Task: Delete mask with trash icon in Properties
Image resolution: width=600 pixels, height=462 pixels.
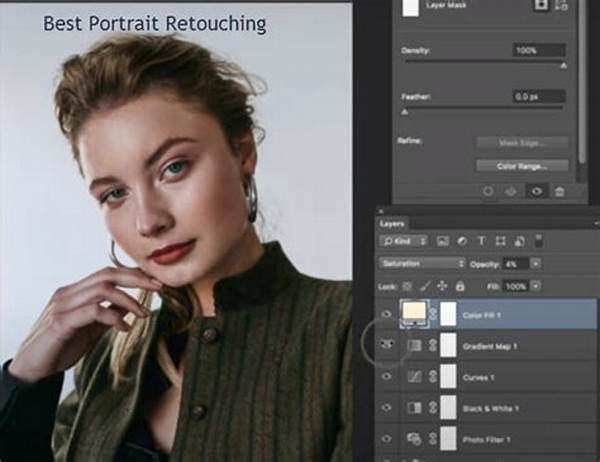Action: 559,191
